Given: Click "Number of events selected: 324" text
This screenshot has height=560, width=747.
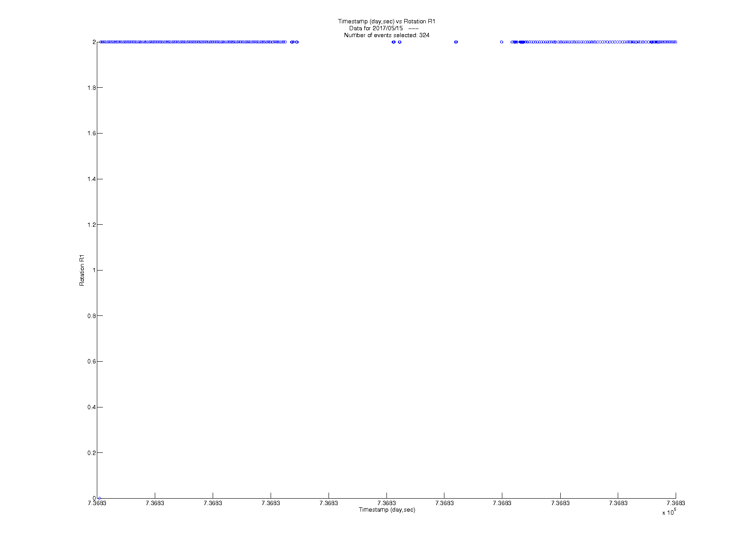Looking at the screenshot, I should (x=386, y=35).
